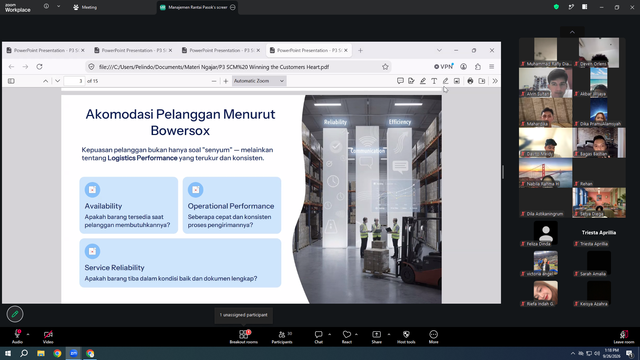Expand Chat options arrow

coord(329,334)
